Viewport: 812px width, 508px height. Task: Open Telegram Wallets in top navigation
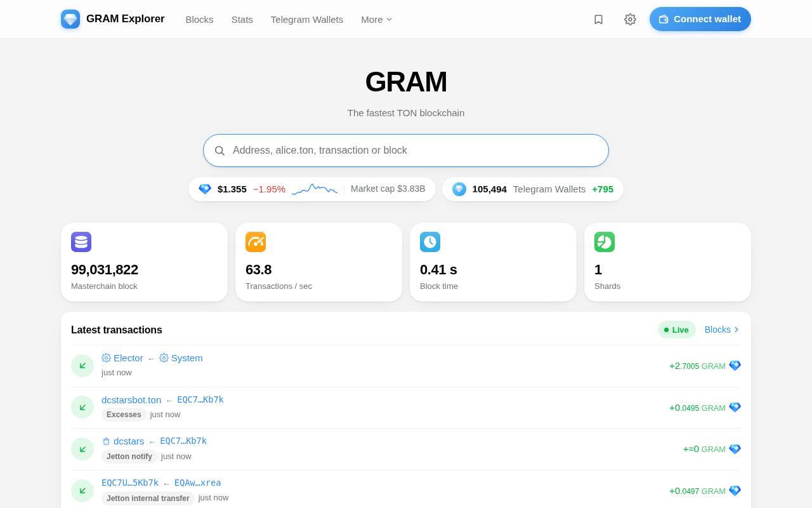tap(307, 20)
